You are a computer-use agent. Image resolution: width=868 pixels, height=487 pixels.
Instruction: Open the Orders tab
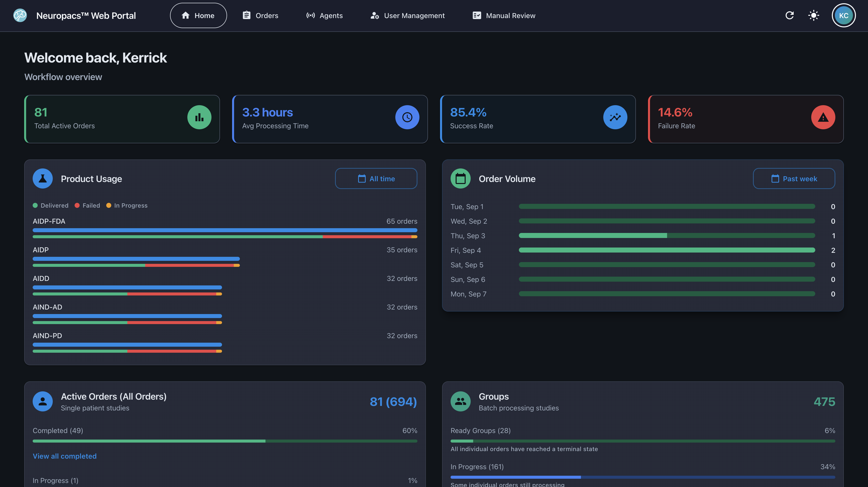[260, 16]
